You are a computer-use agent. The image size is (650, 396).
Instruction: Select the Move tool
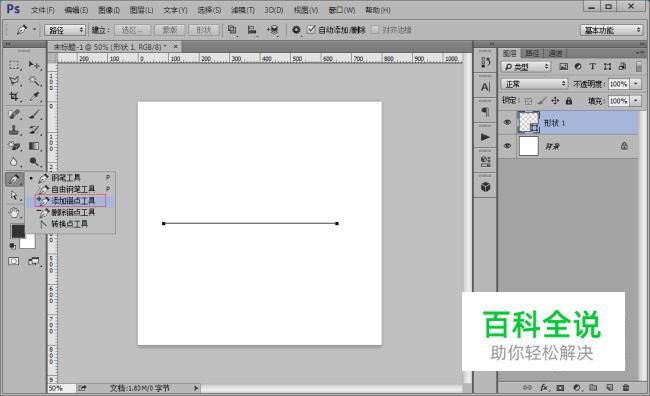[34, 65]
